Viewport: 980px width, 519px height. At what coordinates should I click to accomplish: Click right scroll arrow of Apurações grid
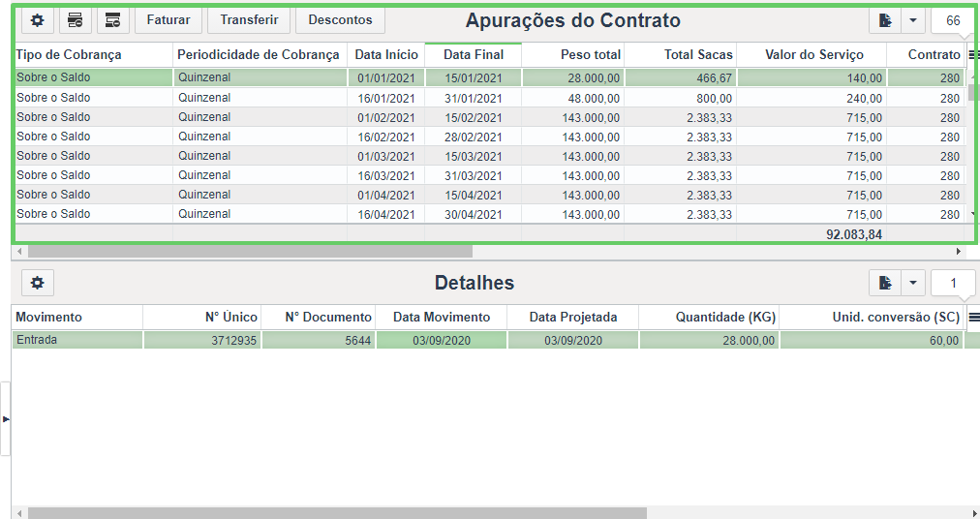959,252
